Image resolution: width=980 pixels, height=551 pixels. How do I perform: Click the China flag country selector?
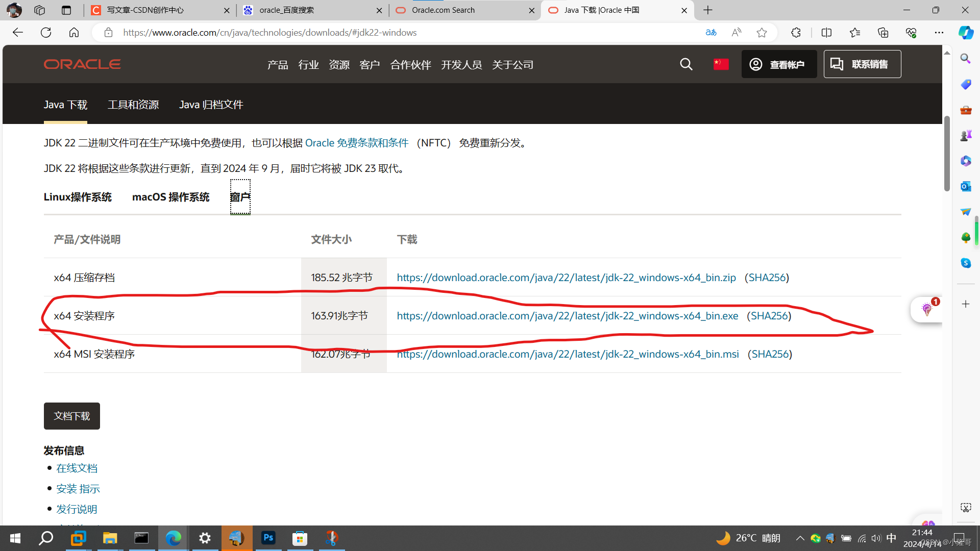pos(721,64)
